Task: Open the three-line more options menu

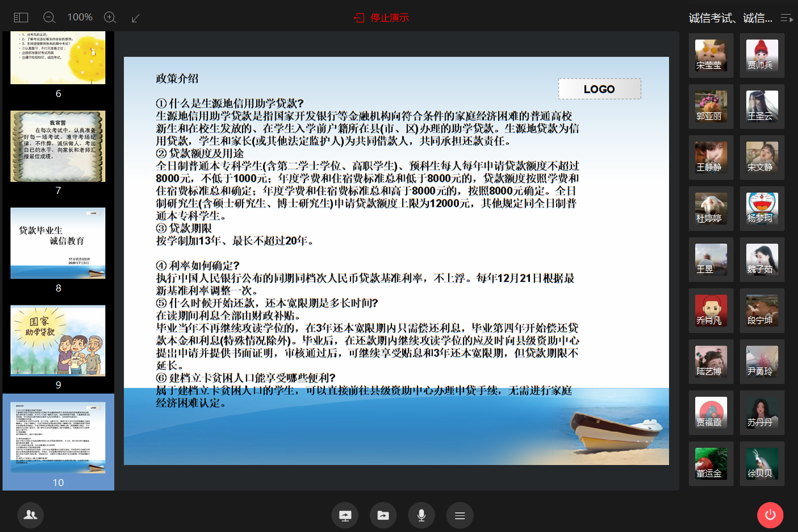Action: tap(460, 515)
